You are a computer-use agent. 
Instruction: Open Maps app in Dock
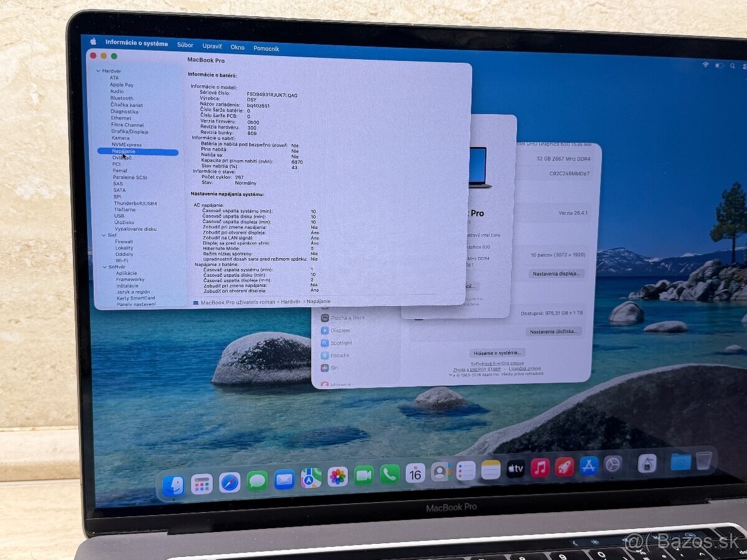tap(311, 478)
